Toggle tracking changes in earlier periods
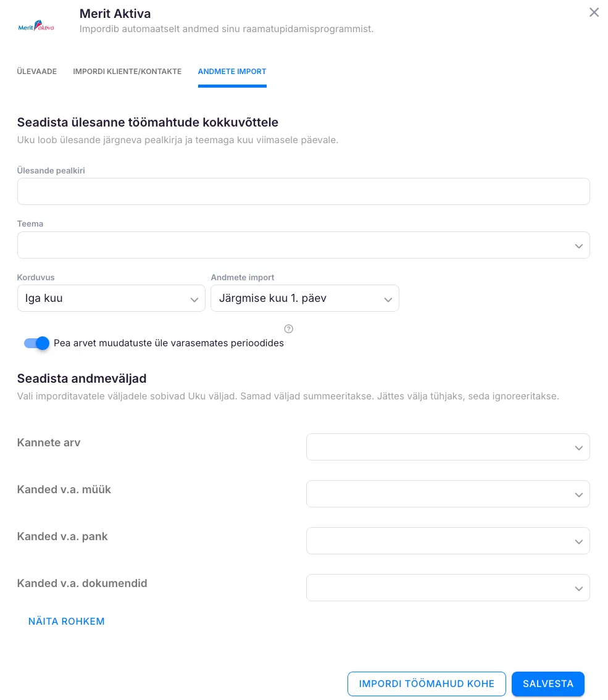 pos(36,343)
